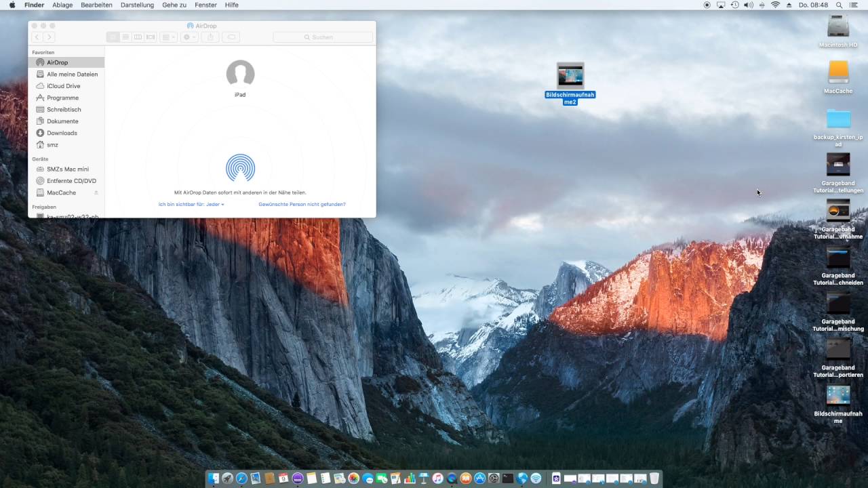Screen dimensions: 868x488
Task: Go forward in Finder window
Action: [x=49, y=37]
